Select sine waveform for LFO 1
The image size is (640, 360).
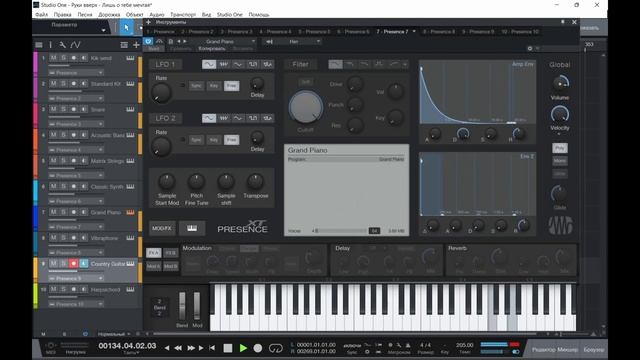[x=209, y=64]
